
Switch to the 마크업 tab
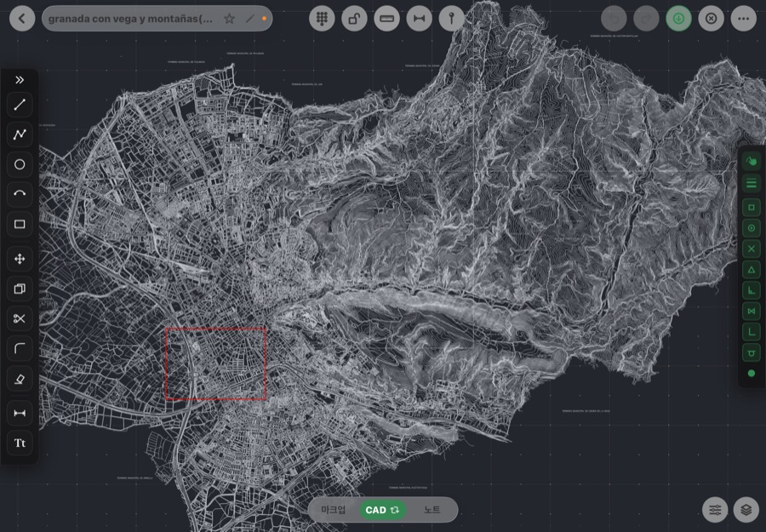point(333,510)
